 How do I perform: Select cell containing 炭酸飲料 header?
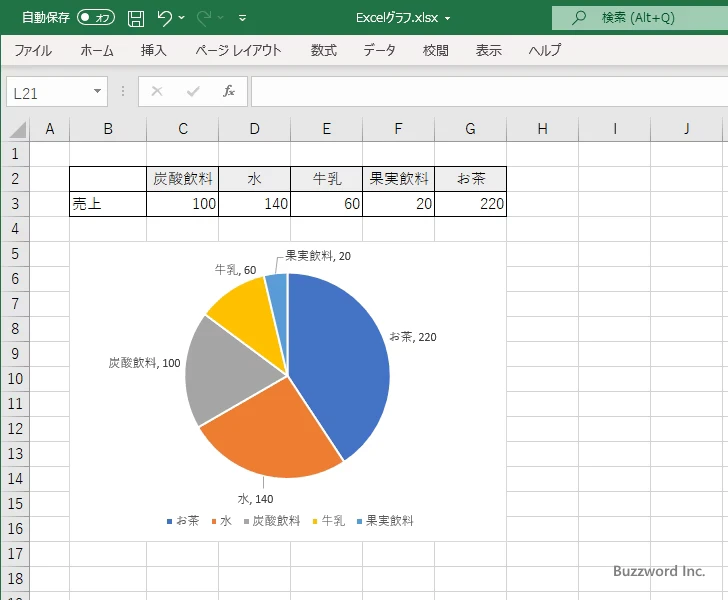182,179
